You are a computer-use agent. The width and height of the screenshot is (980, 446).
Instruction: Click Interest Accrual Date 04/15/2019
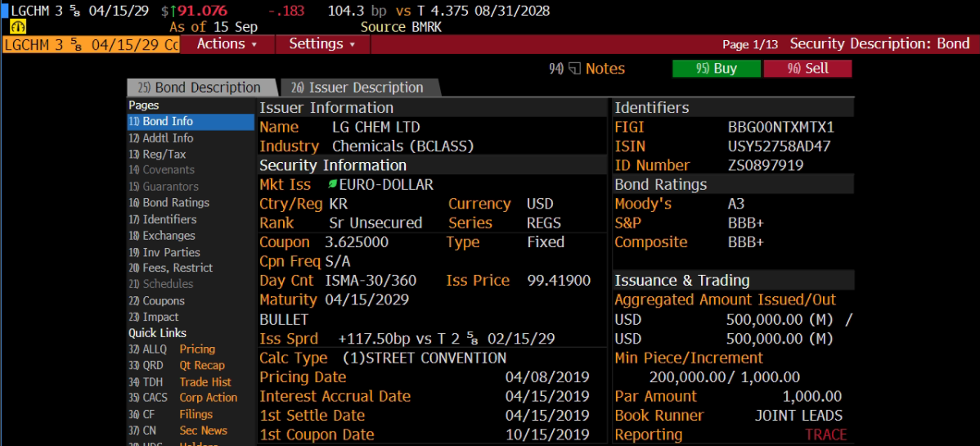click(547, 396)
